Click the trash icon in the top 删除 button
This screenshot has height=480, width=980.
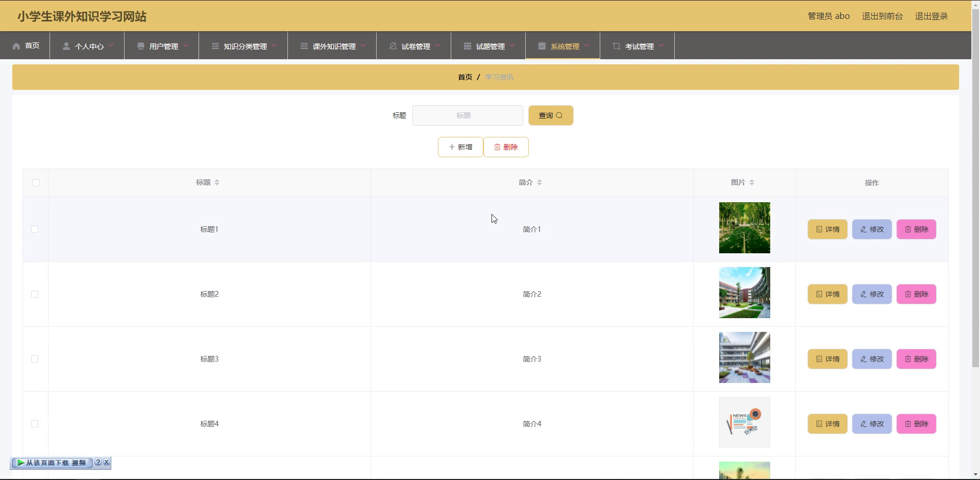[x=497, y=147]
